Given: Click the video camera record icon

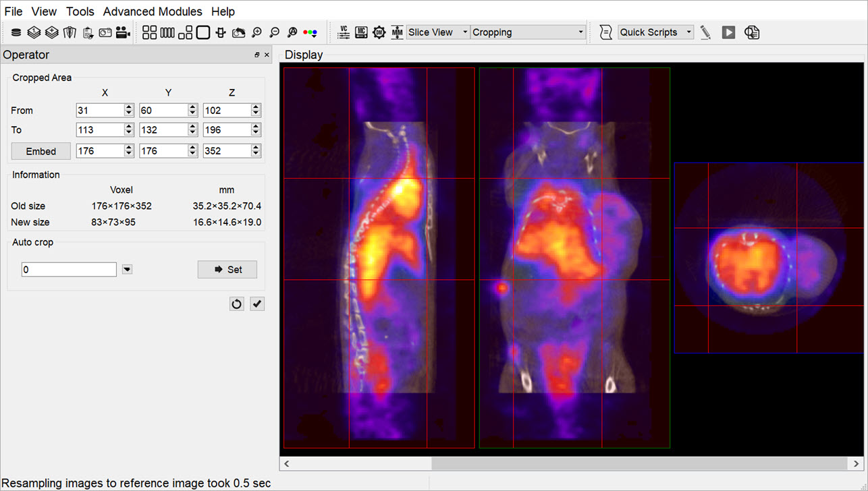Looking at the screenshot, I should pos(123,32).
